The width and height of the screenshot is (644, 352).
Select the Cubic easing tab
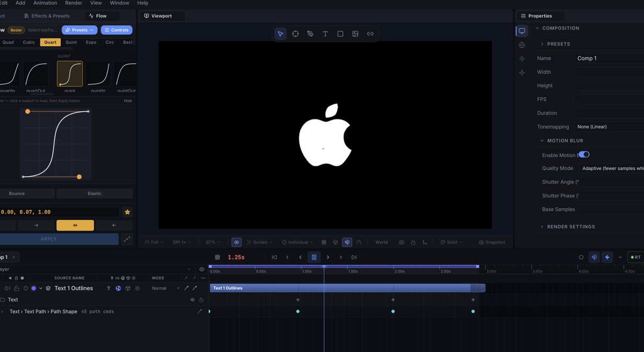click(29, 42)
